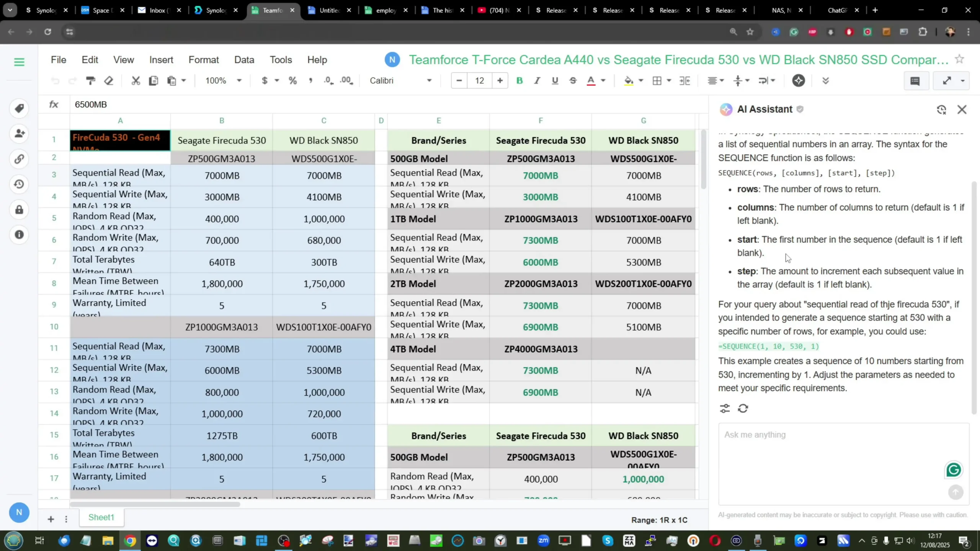Open Task View on the Windows taskbar

pyautogui.click(x=39, y=541)
